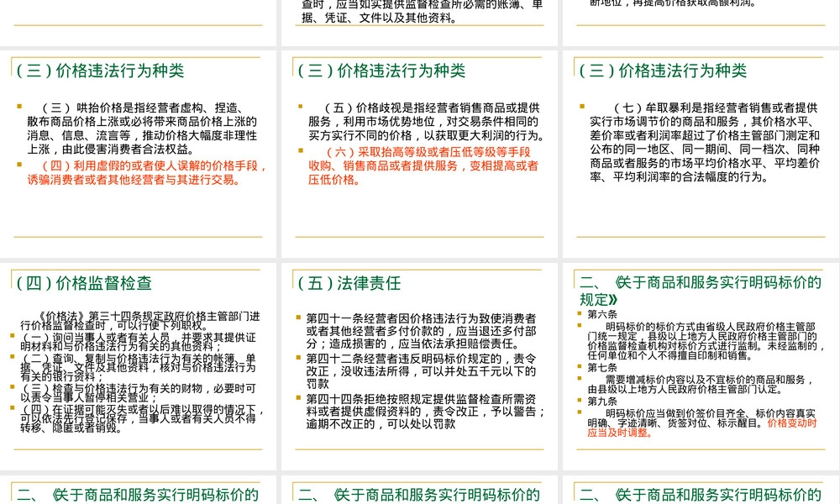840x504 pixels.
Task: Click the bullet 第四十二条经营者违反明码标价规定
Action: 421,371
